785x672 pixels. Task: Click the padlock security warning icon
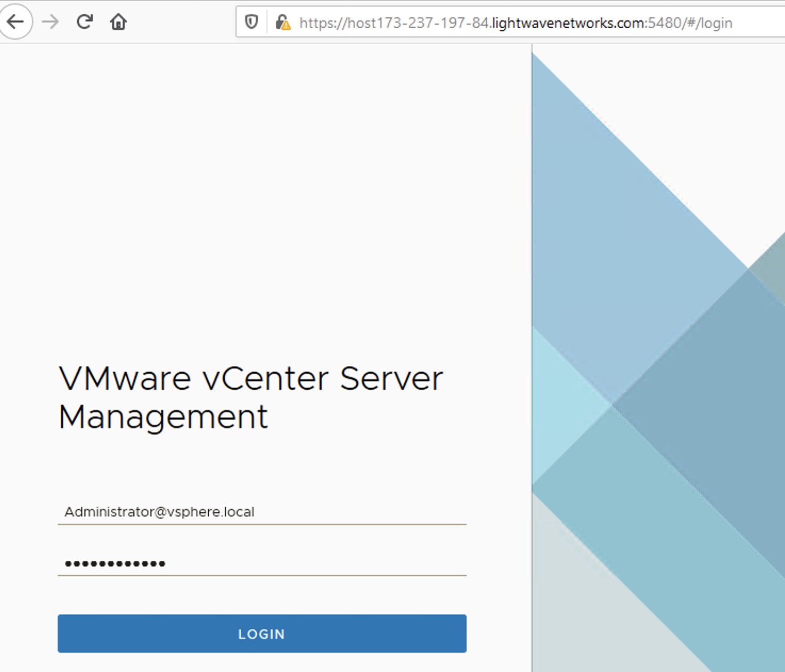coord(283,22)
